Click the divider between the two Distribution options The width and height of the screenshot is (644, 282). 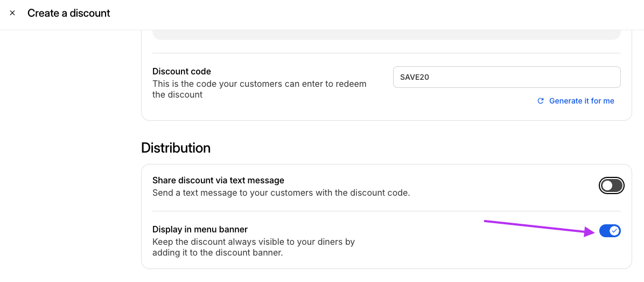(x=386, y=211)
